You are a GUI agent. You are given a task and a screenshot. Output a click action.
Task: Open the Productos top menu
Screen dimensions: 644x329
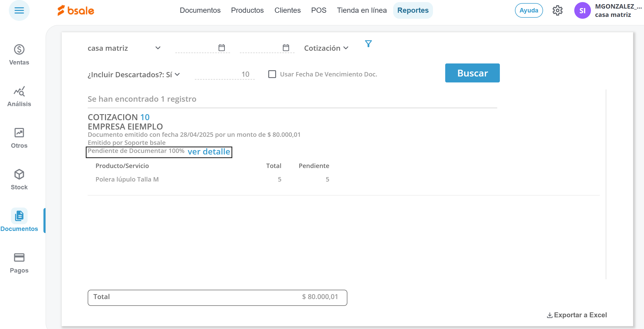tap(247, 10)
